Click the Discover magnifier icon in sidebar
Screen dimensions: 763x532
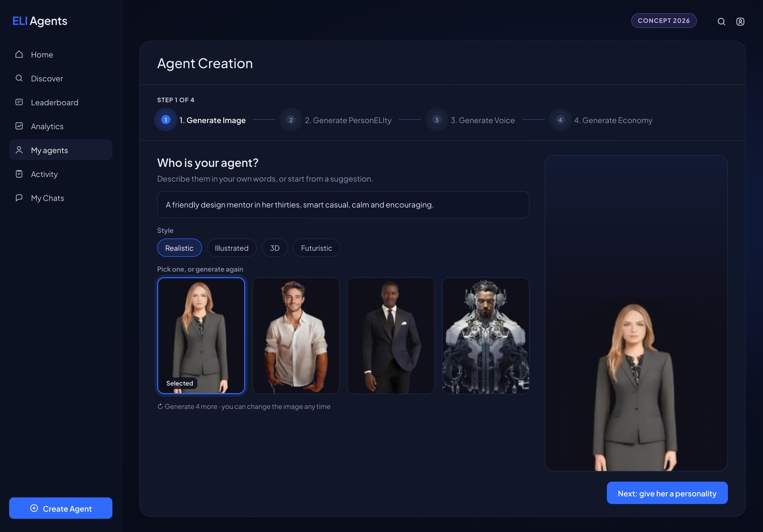[x=19, y=78]
